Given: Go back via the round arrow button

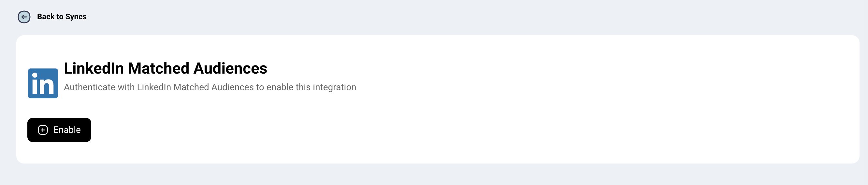Looking at the screenshot, I should pos(24,17).
